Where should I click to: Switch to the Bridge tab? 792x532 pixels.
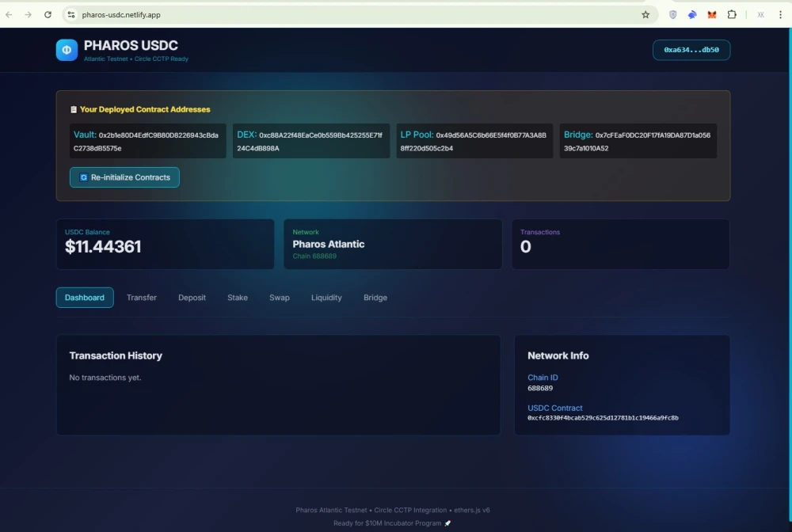[375, 298]
